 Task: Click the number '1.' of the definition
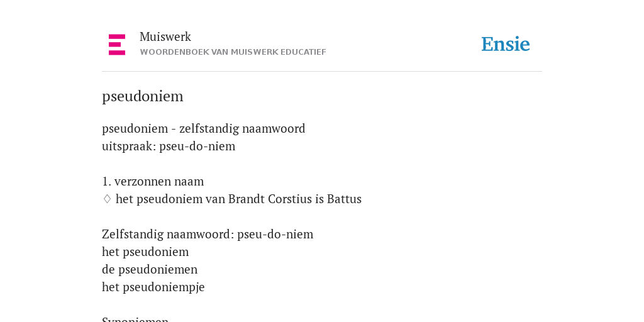pos(106,181)
